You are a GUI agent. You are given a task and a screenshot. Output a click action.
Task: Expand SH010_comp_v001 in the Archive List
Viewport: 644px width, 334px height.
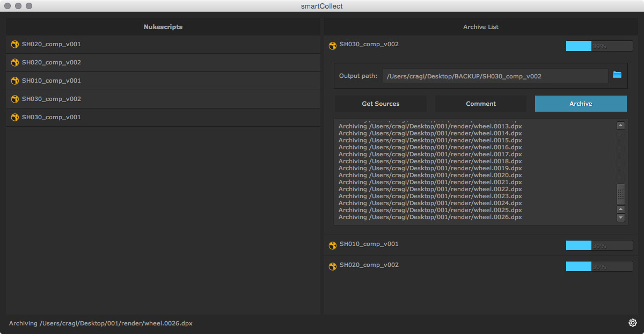coord(369,244)
